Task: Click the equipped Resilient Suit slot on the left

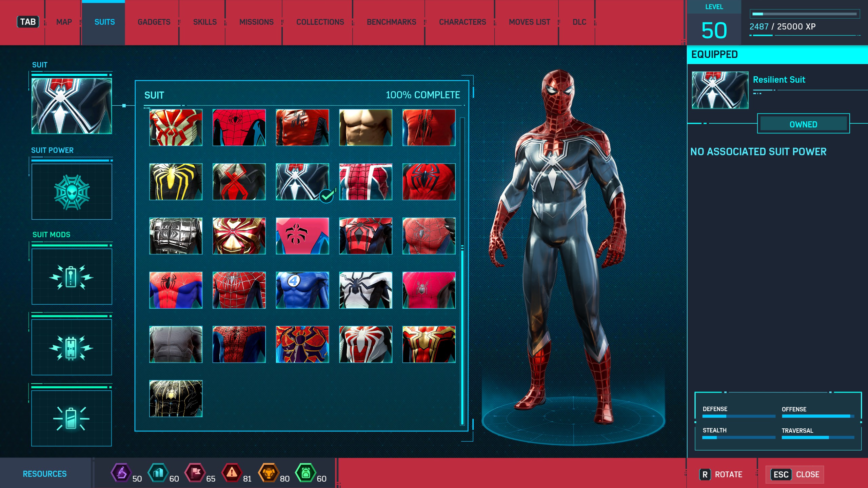Action: click(x=72, y=106)
